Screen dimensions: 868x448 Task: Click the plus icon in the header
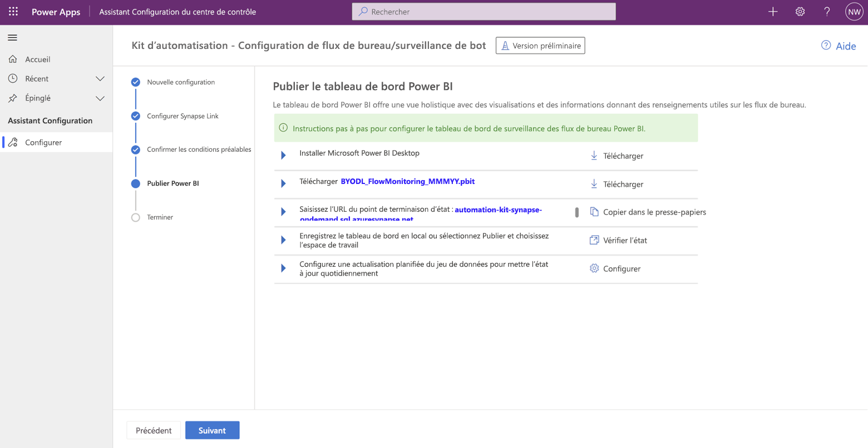point(773,12)
